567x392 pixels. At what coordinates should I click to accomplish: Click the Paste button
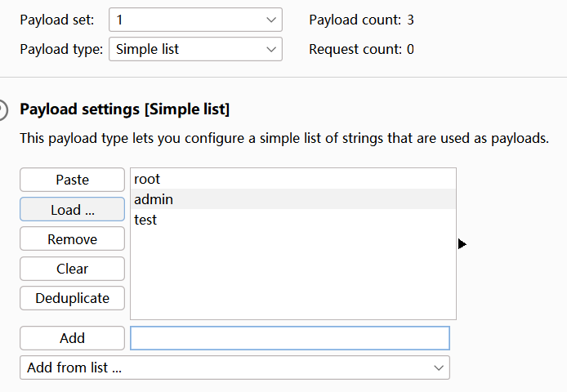pos(73,180)
